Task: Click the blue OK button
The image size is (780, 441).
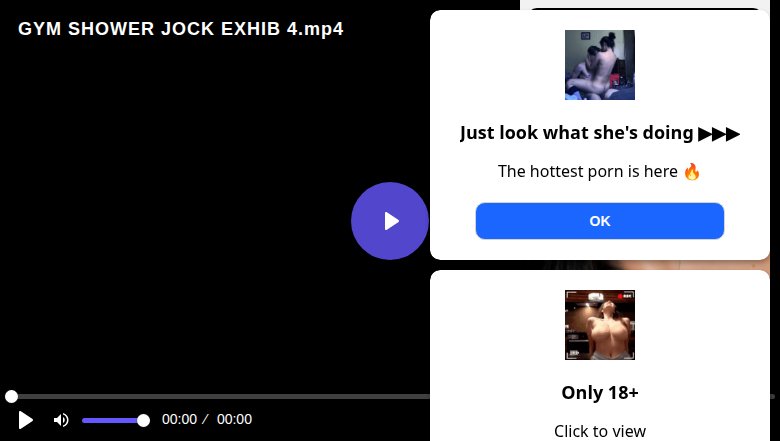Action: pos(599,221)
